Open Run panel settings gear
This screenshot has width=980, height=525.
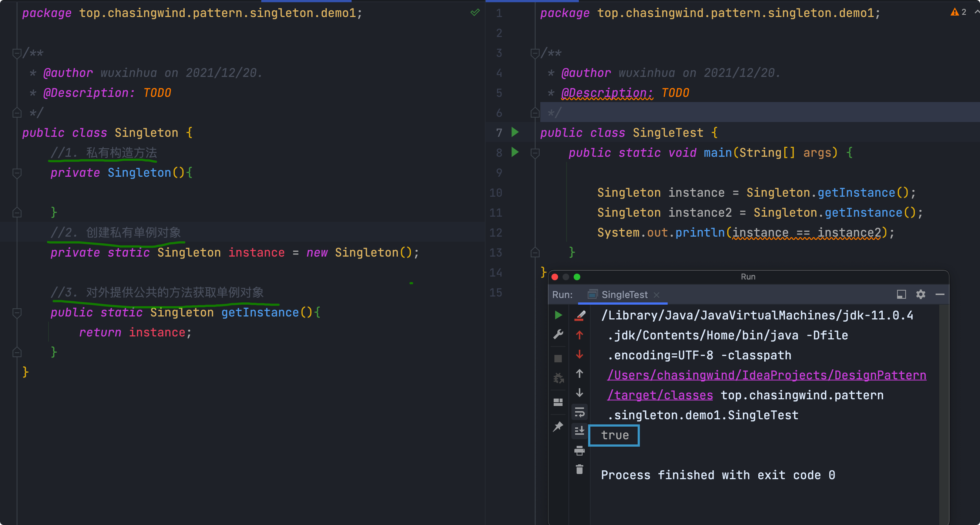click(920, 294)
